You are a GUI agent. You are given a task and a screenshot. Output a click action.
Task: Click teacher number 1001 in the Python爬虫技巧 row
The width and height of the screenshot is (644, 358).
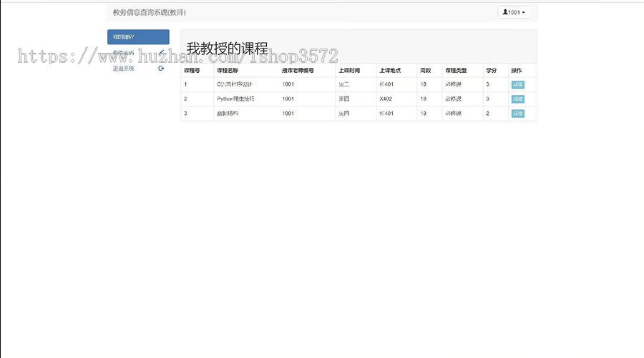(288, 99)
